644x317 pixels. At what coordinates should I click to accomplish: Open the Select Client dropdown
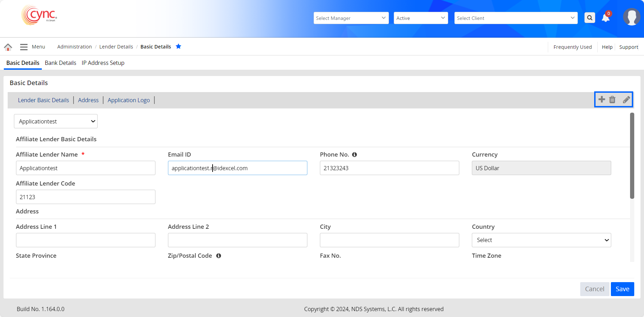516,18
